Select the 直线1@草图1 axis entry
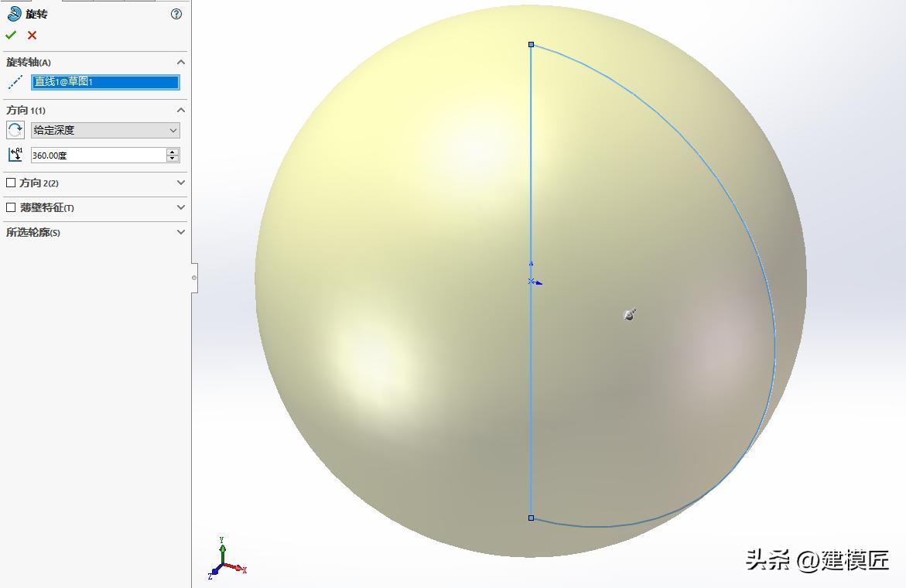Screen dimensions: 906x588 [x=106, y=81]
